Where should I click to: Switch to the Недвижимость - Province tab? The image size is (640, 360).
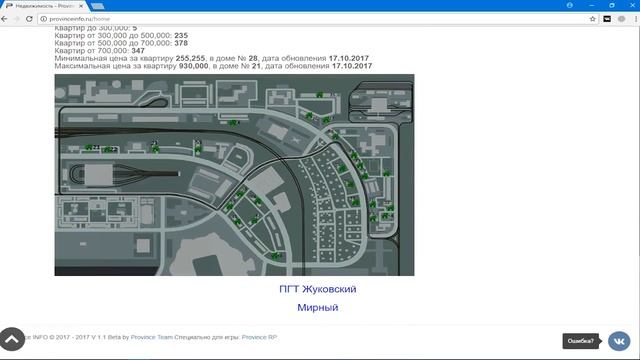(44, 6)
